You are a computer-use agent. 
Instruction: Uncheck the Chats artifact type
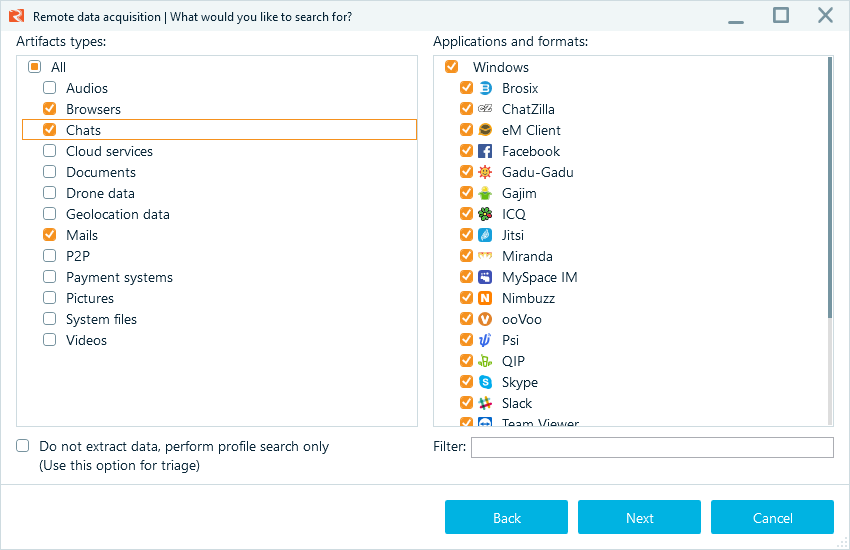(49, 130)
